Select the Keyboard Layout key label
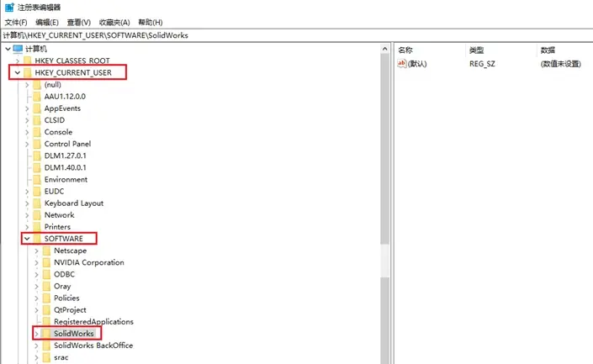The width and height of the screenshot is (593, 364). [x=74, y=203]
